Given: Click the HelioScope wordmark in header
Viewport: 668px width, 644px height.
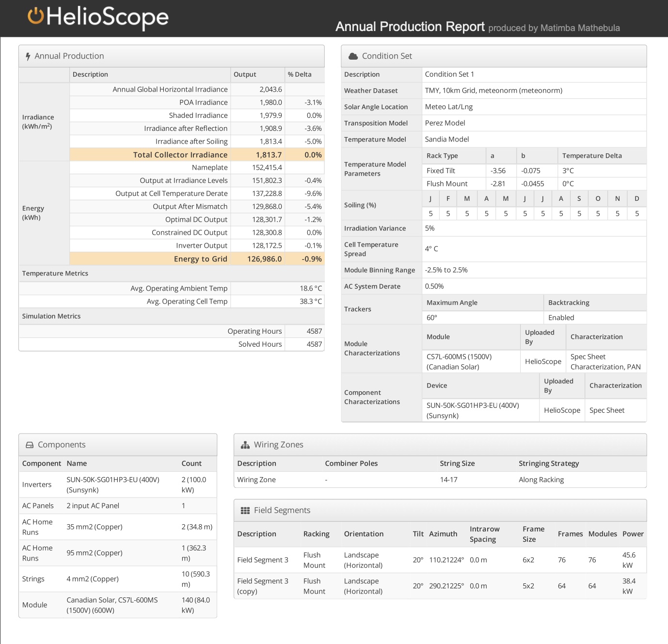Looking at the screenshot, I should tap(108, 17).
